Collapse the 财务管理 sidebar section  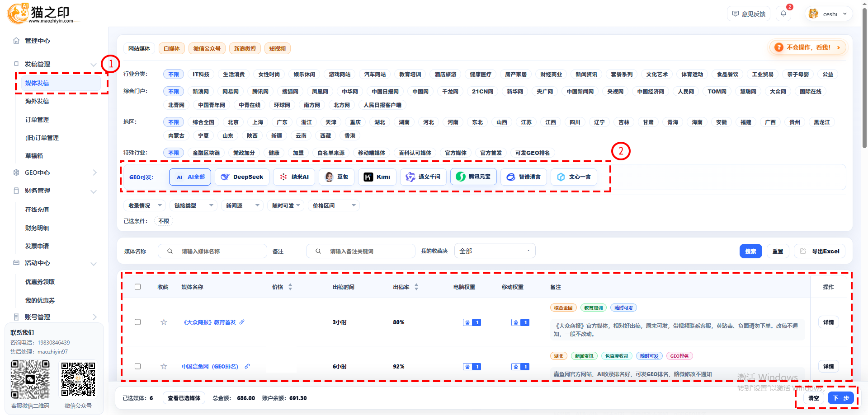click(x=94, y=191)
